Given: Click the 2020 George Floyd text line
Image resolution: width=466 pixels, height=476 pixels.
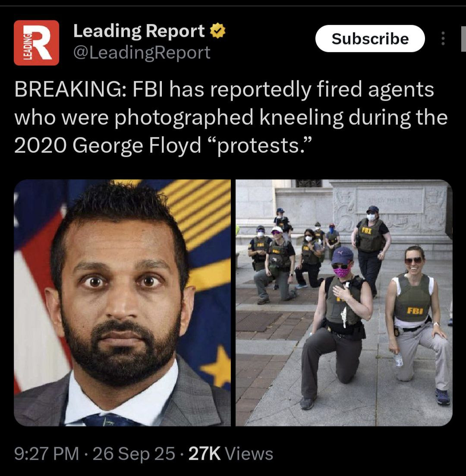Looking at the screenshot, I should click(163, 145).
